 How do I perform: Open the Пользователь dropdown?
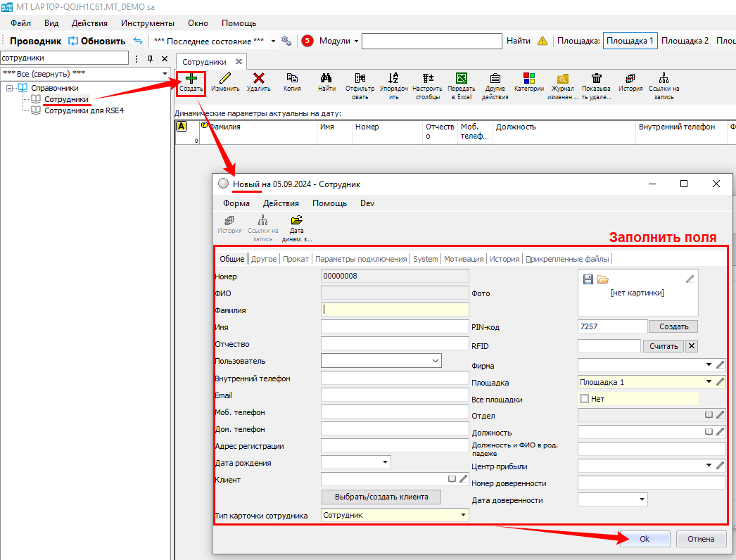pos(435,361)
